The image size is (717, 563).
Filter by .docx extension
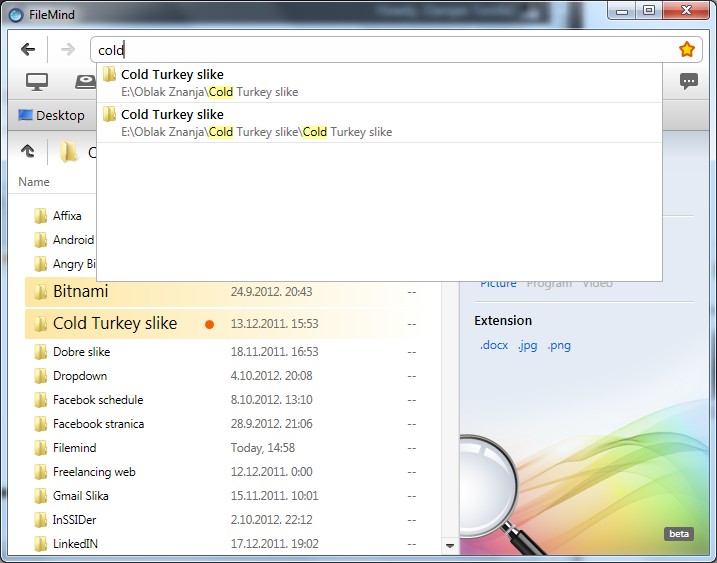pyautogui.click(x=494, y=346)
